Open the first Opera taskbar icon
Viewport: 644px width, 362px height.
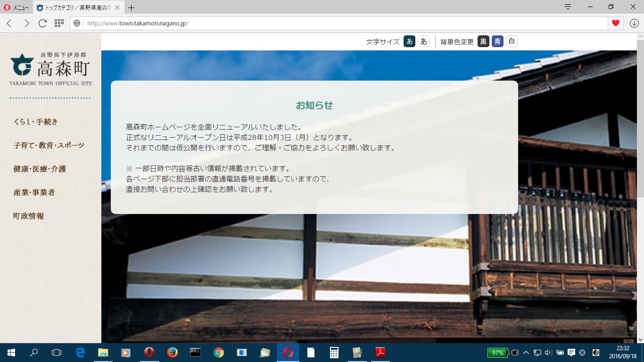coord(149,353)
